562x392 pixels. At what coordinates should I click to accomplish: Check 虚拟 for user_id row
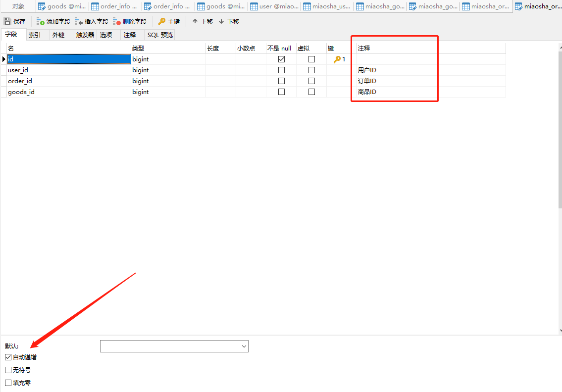tap(311, 70)
